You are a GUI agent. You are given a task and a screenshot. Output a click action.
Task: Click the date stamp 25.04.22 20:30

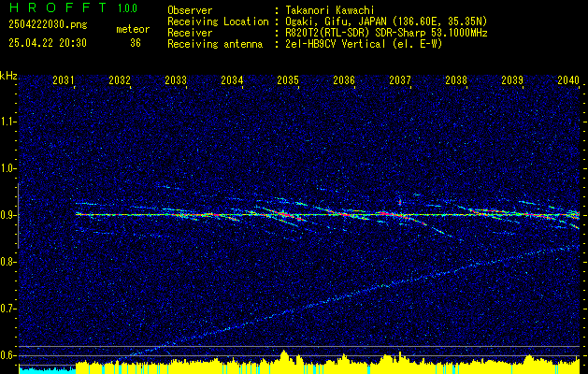[48, 43]
